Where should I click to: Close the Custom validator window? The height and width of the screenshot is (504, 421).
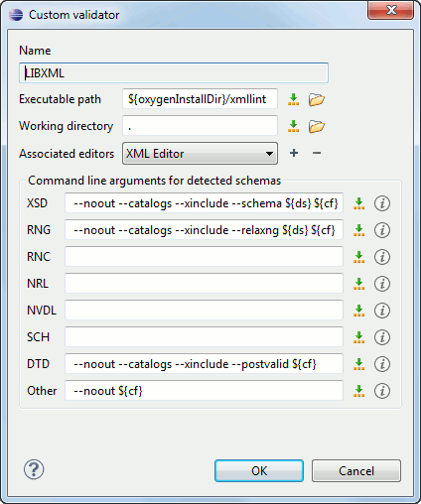(390, 10)
